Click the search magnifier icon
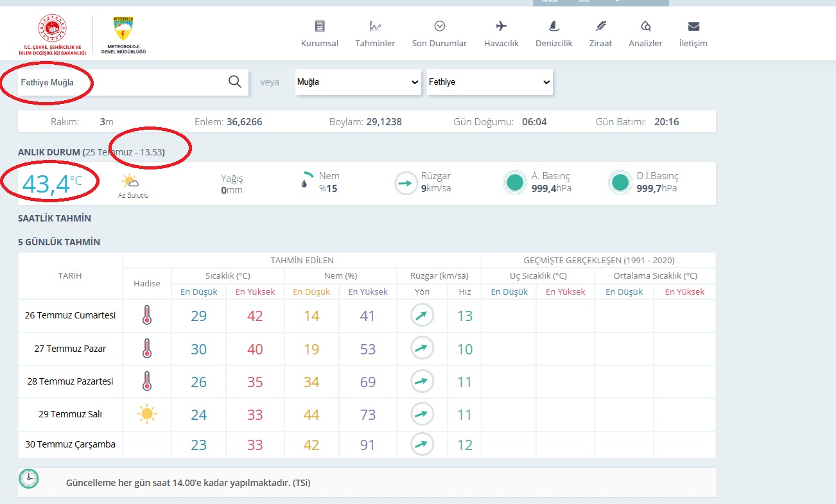836x504 pixels. [x=235, y=82]
